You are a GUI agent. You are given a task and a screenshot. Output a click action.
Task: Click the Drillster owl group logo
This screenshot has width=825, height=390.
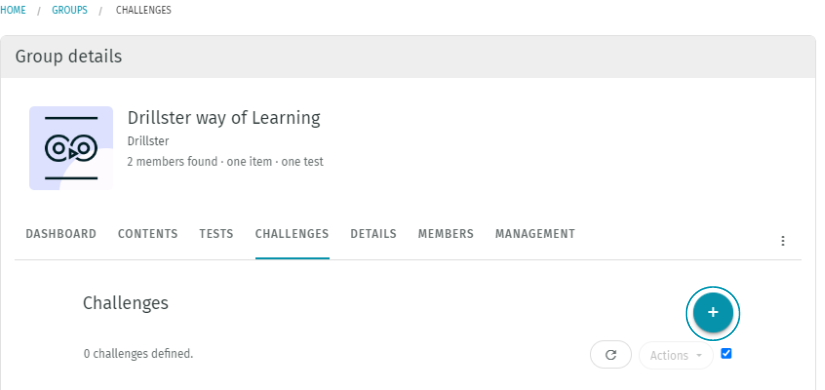pyautogui.click(x=71, y=148)
